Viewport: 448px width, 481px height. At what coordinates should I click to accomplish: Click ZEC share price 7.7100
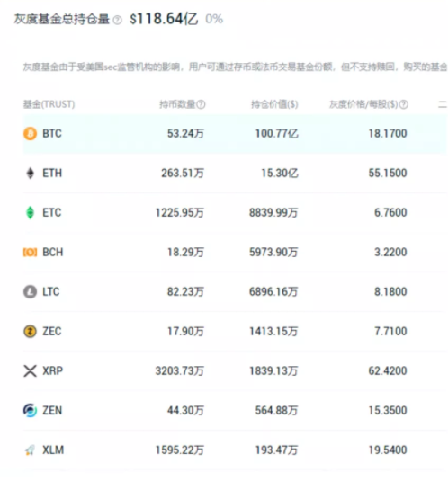(390, 331)
